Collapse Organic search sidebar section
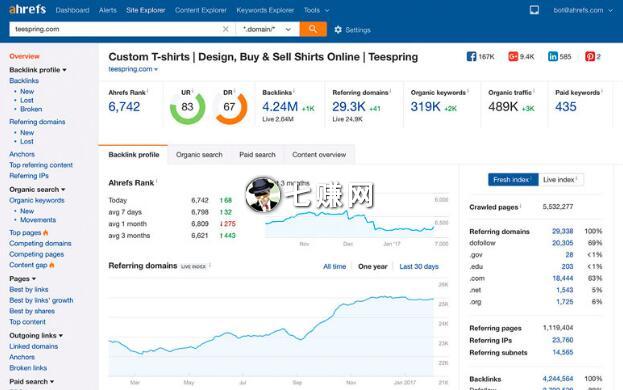The height and width of the screenshot is (390, 623). 37,189
